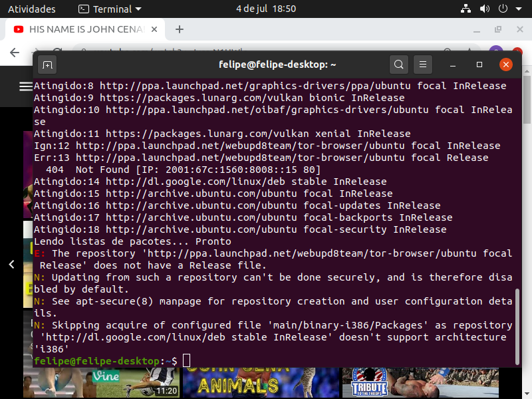Click the browser page scrollbar
Viewport: 532px width, 399px height.
coord(527,98)
